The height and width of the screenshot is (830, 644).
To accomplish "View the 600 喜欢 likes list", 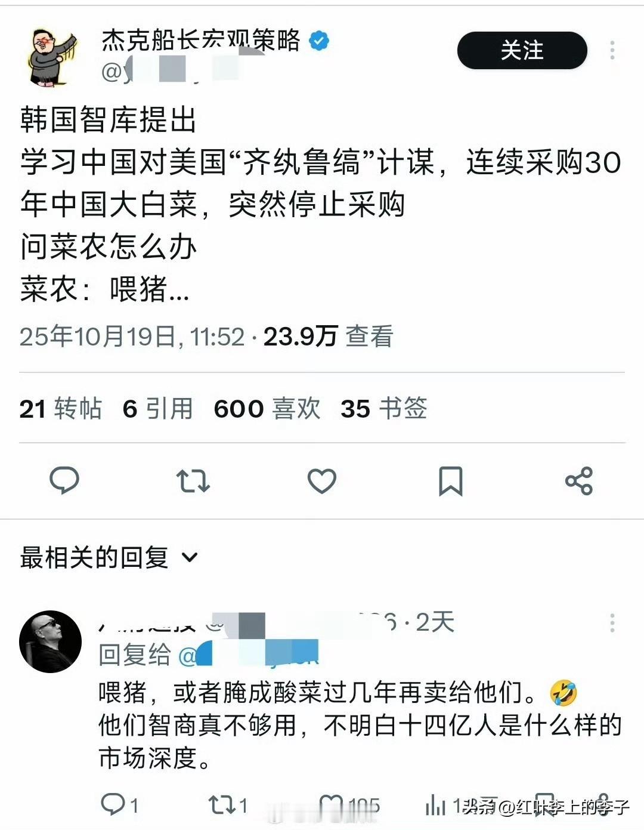I will click(x=267, y=409).
